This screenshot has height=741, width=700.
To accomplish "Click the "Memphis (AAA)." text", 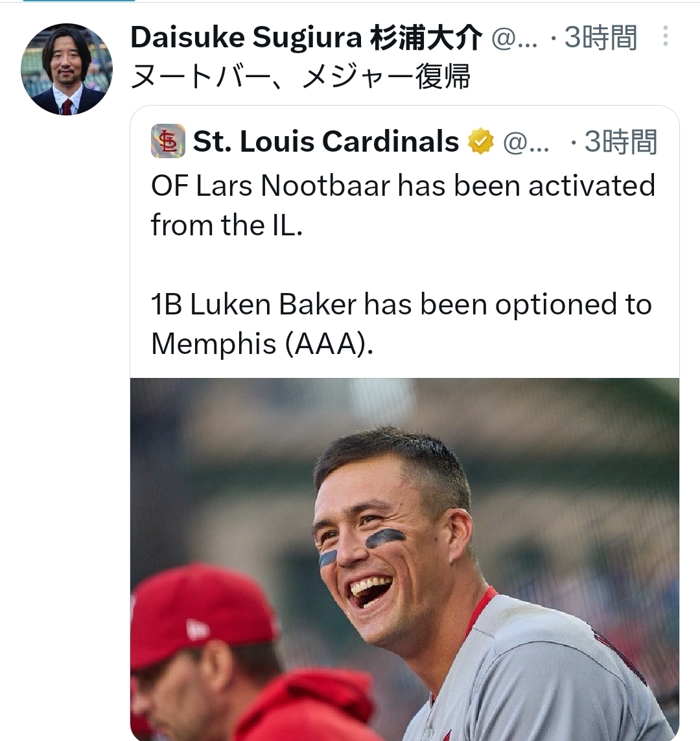I will pos(262,344).
